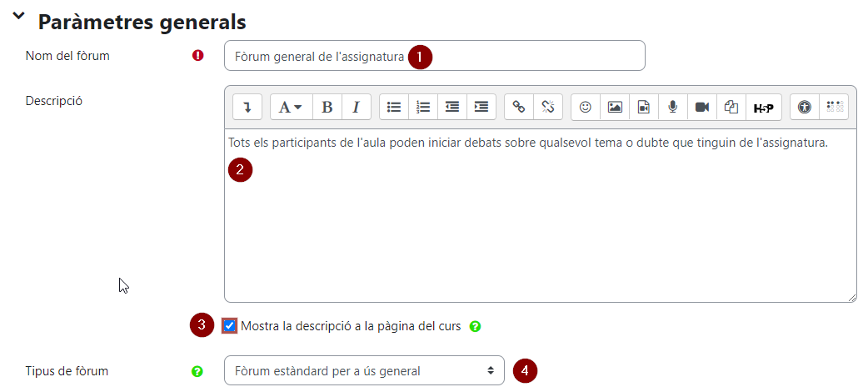868x392 pixels.
Task: Apply italic formatting in editor toolbar
Action: [x=357, y=107]
